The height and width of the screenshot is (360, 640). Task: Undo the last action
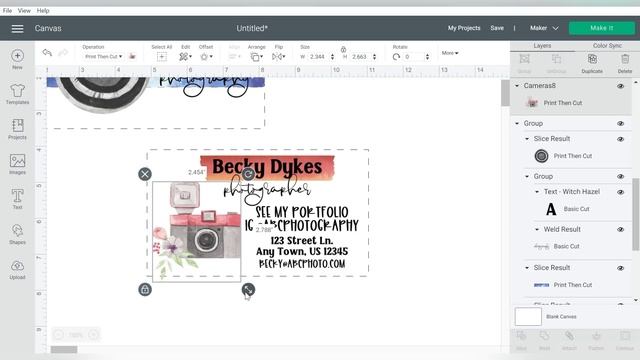coord(47,53)
